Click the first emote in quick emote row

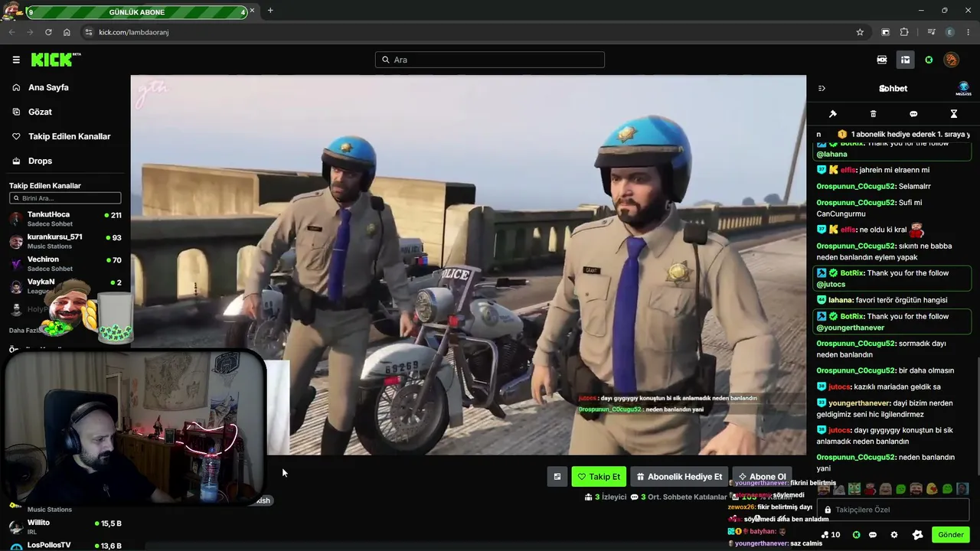click(824, 489)
